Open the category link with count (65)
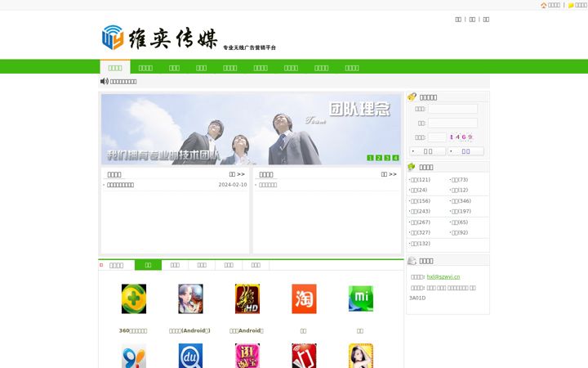The height and width of the screenshot is (368, 588). pyautogui.click(x=460, y=222)
